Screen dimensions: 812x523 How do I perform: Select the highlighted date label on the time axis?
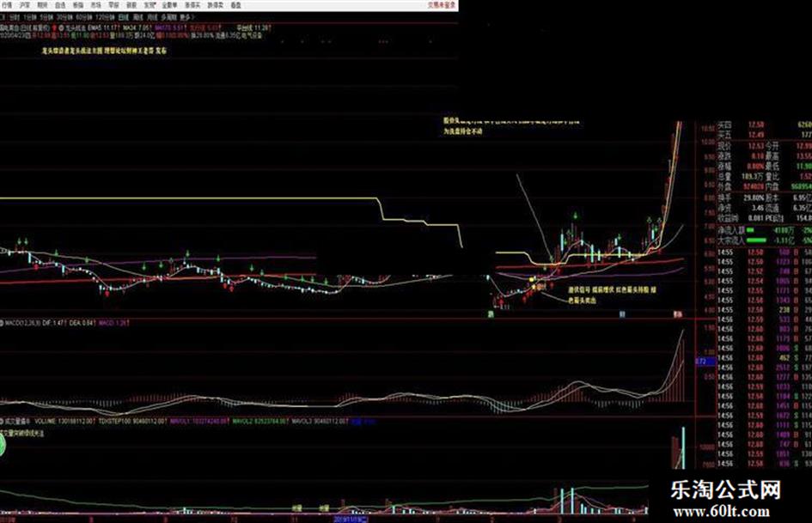(x=351, y=519)
